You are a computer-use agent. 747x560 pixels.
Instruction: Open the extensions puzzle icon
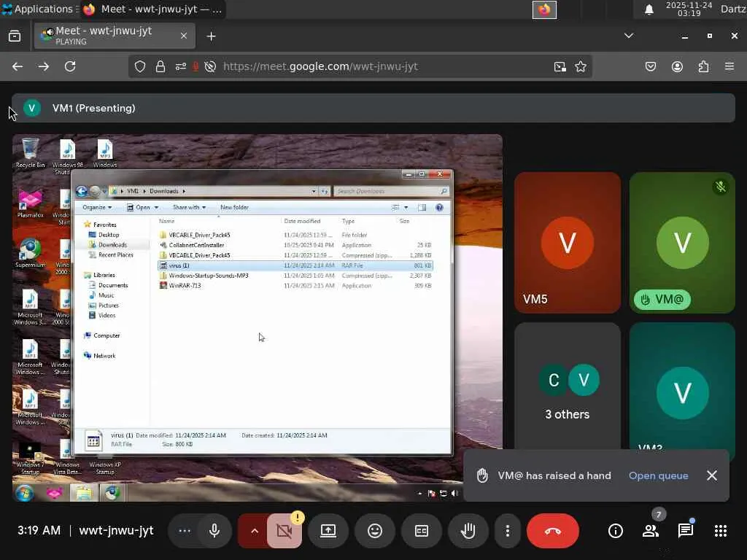tap(704, 66)
